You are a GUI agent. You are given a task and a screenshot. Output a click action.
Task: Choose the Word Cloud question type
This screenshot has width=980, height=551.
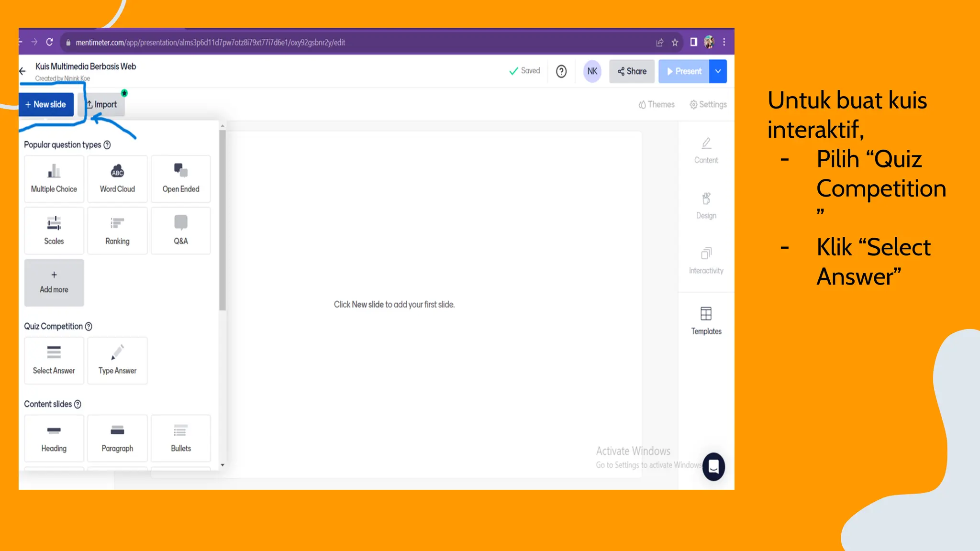coord(117,179)
